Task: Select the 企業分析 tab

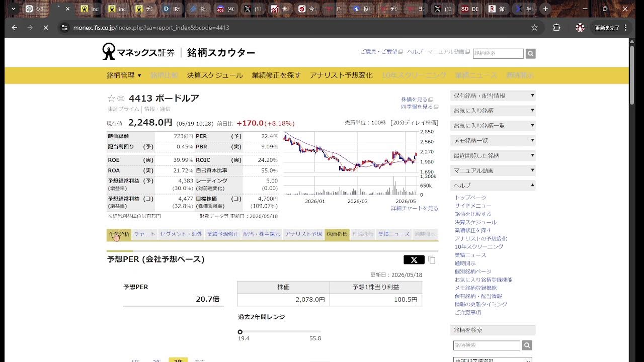Action: click(119, 234)
